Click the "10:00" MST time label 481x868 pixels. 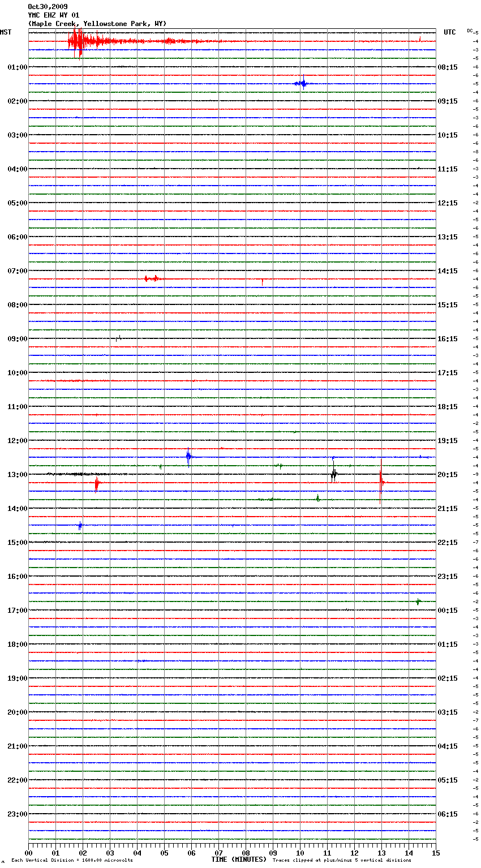18,373
